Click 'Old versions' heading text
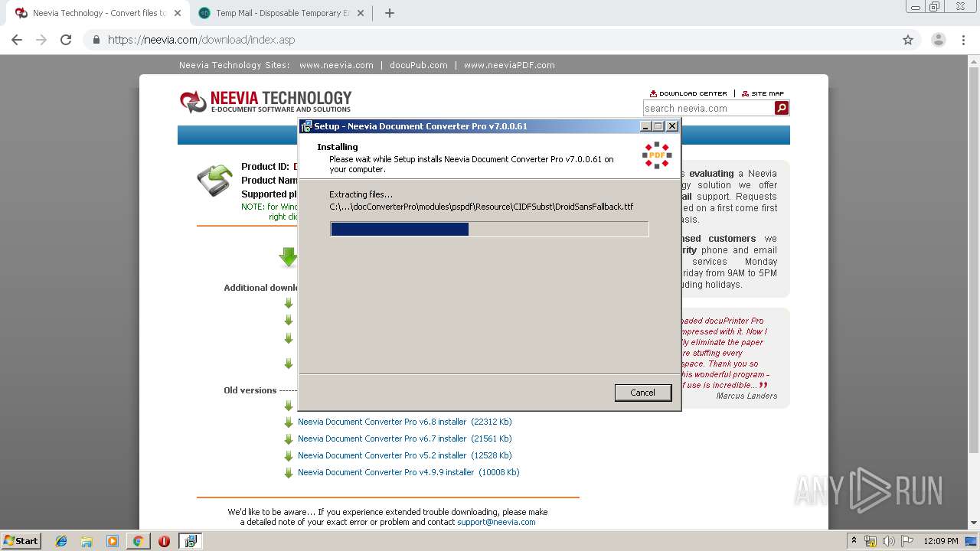 tap(250, 390)
